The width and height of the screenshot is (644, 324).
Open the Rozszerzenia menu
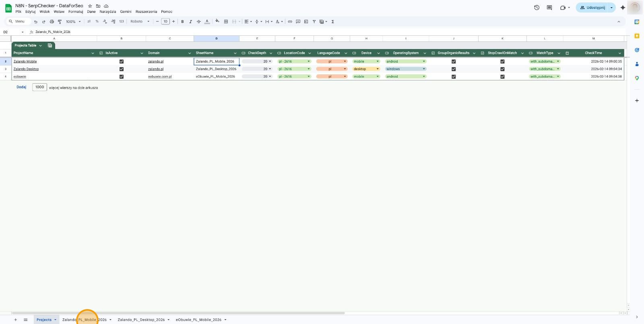point(146,12)
